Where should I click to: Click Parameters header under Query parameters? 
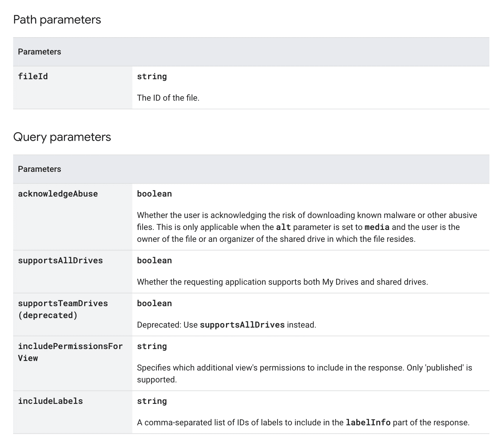39,169
